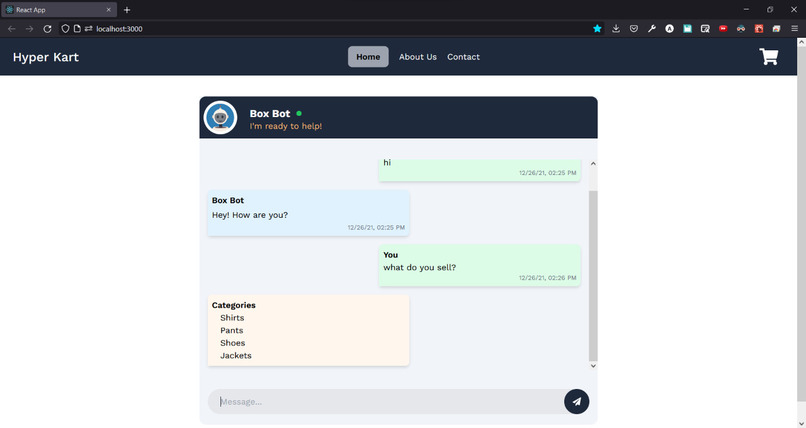
Task: Click the multicolor window extension icon
Action: click(776, 29)
